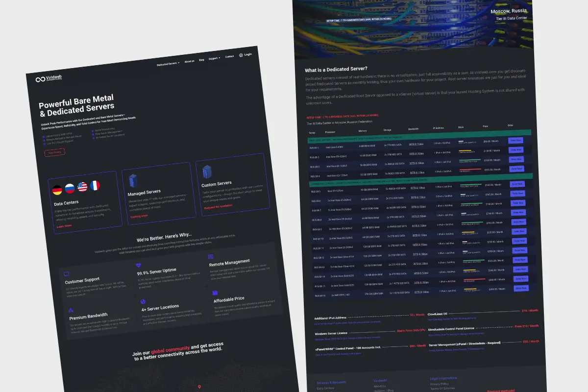Open the About us menu item
Screen dimensions: 588x392
tap(189, 61)
